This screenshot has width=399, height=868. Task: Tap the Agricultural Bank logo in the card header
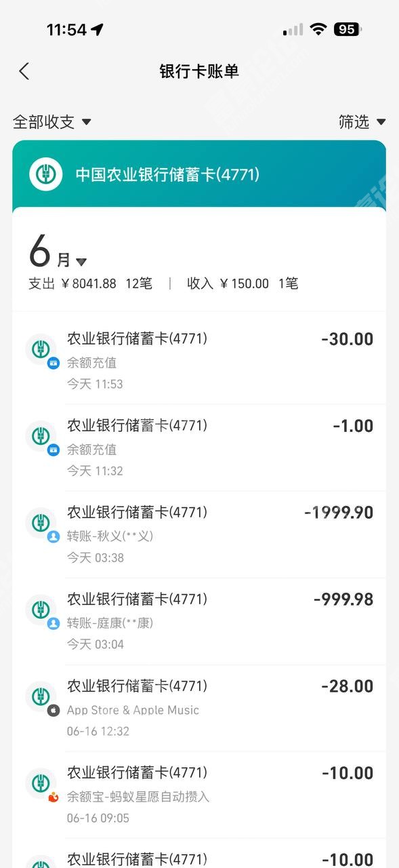point(45,174)
